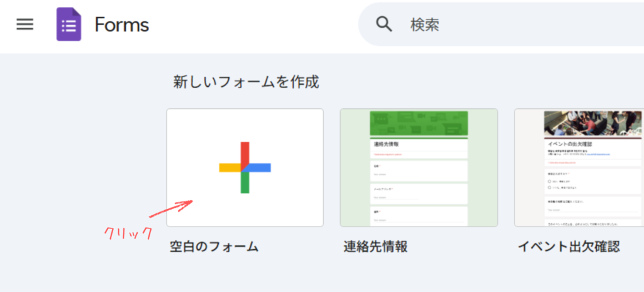
Task: Focus the 検索 search field
Action: click(x=501, y=25)
